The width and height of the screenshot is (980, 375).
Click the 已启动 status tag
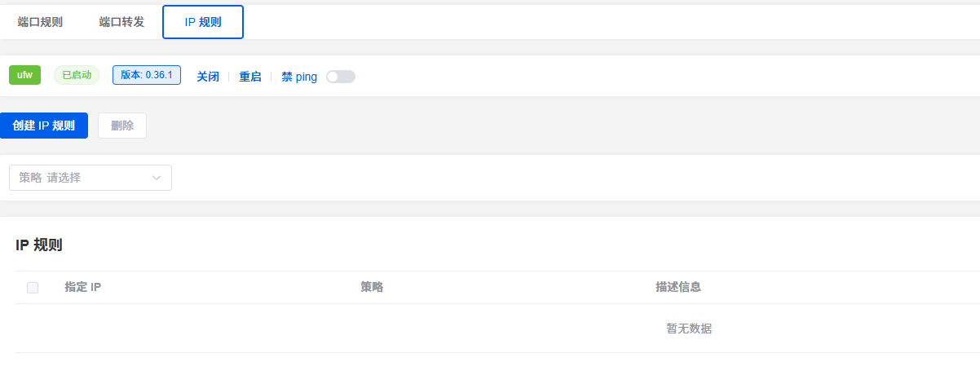tap(77, 75)
